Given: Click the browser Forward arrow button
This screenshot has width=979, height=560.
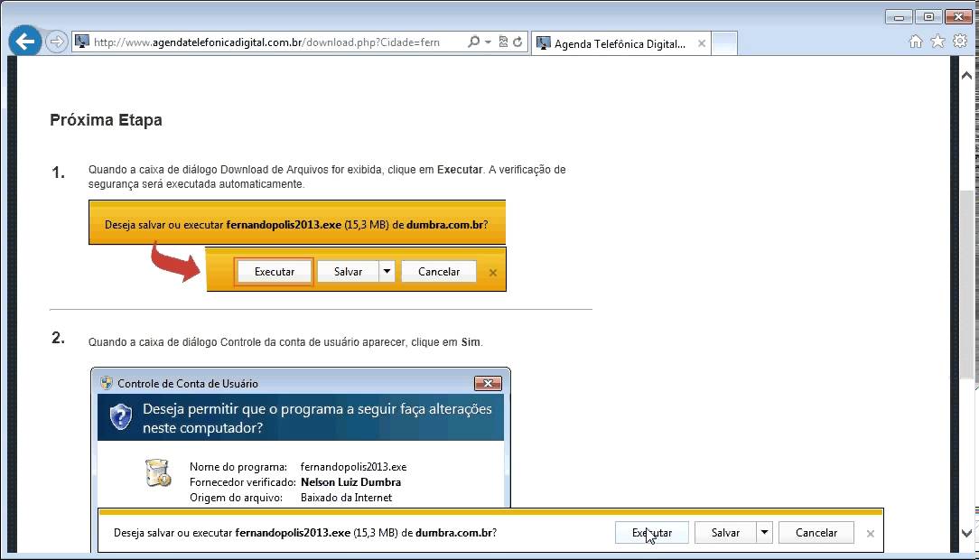Looking at the screenshot, I should tap(57, 42).
